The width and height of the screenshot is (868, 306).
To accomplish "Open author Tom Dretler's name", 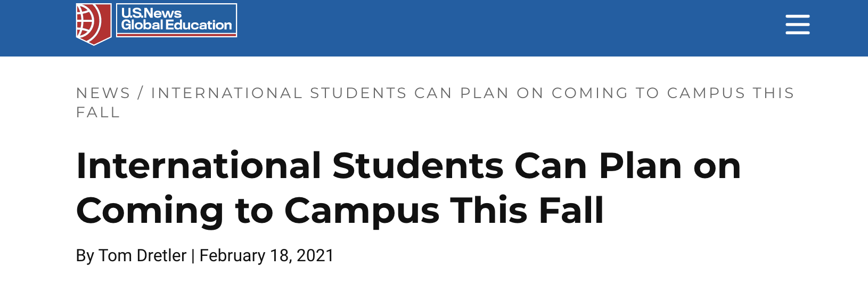I will coord(142,255).
